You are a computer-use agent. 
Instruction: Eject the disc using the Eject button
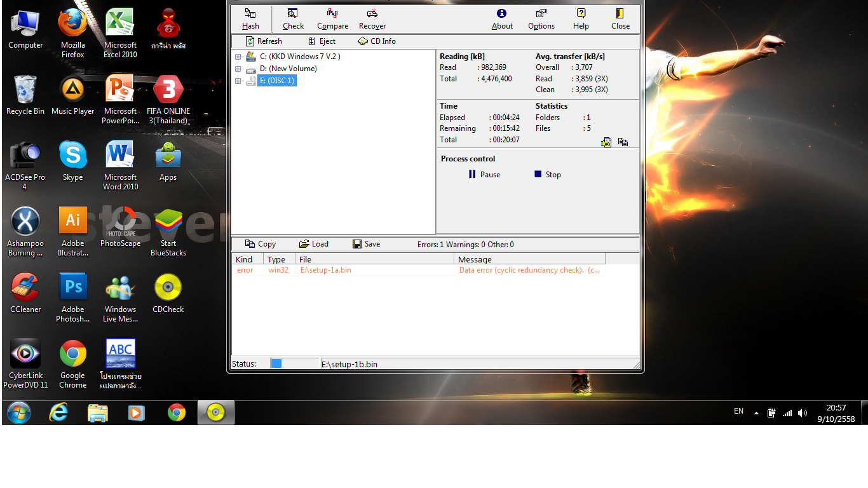pos(322,41)
